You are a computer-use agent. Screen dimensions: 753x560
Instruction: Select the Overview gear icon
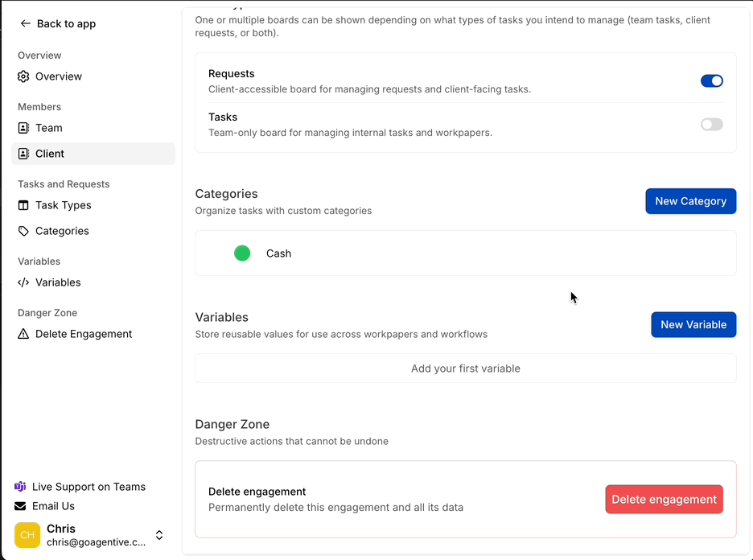pos(25,76)
